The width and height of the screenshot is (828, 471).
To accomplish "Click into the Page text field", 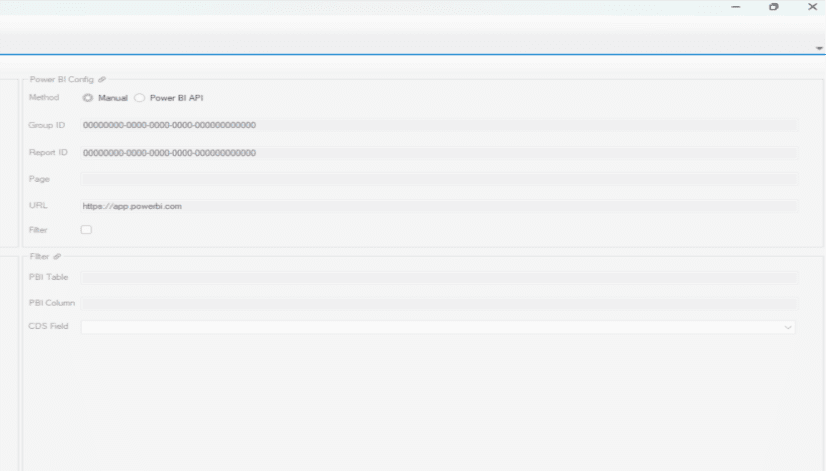I will [x=438, y=179].
